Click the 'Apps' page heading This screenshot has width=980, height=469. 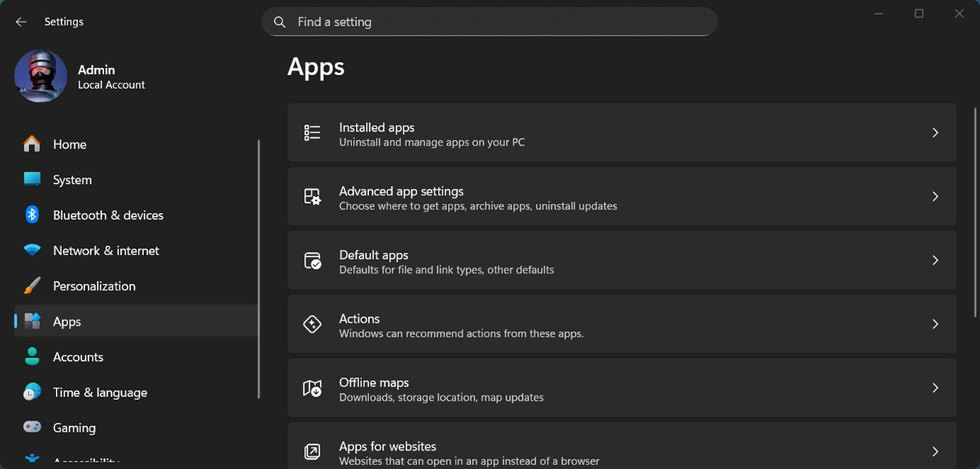pos(315,67)
